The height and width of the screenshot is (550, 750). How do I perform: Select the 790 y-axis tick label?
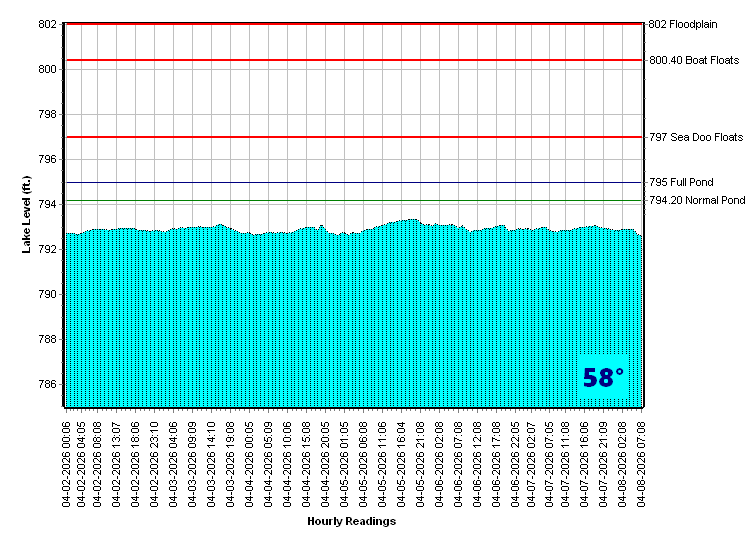(x=47, y=295)
